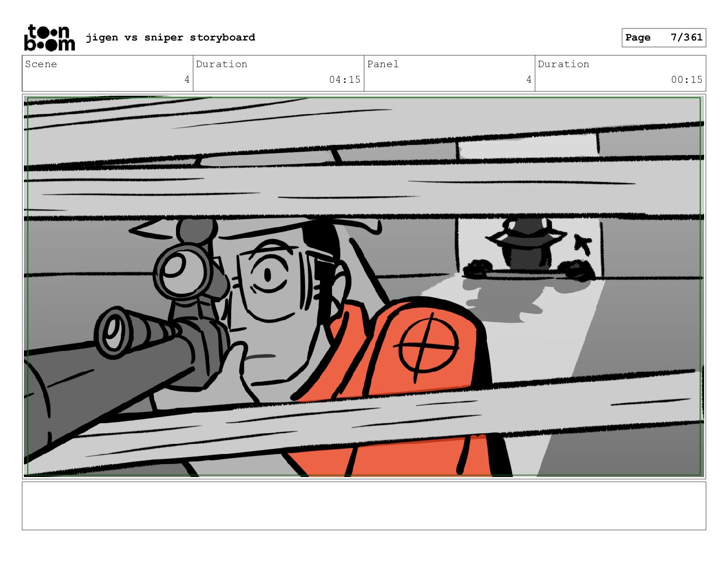Select the Duration label of the 00:15 cell
The height and width of the screenshot is (563, 728).
click(x=563, y=64)
